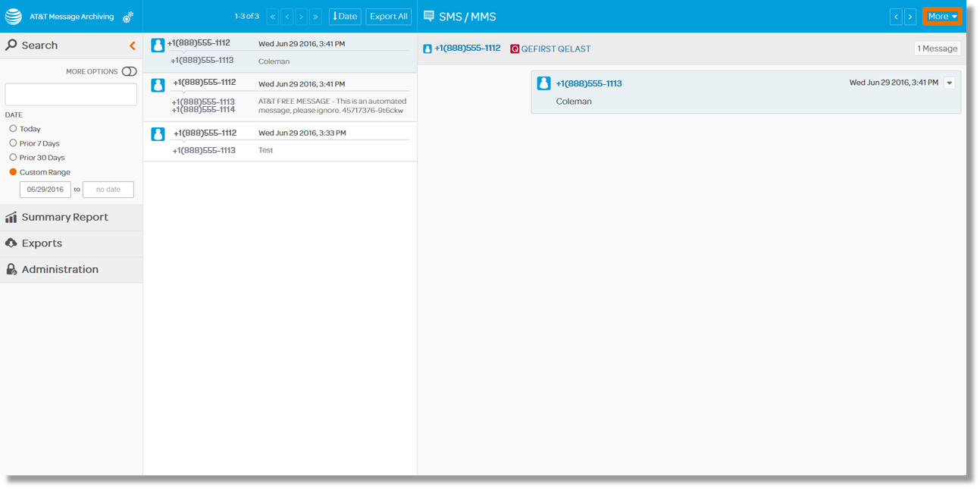The width and height of the screenshot is (980, 489).
Task: Select the Today date filter
Action: point(13,129)
